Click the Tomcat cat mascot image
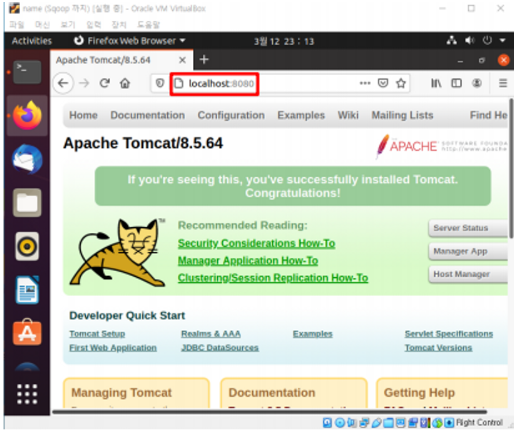The image size is (514, 433). [117, 252]
